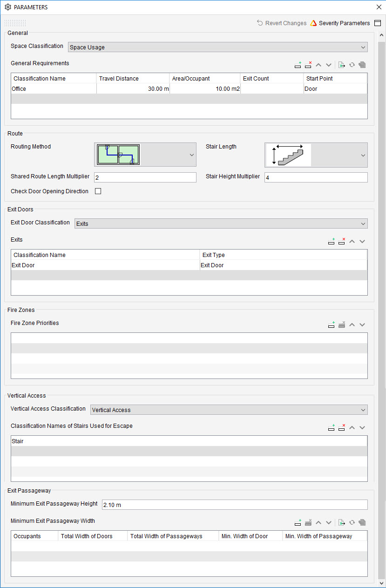Open the Space Classification dropdown
This screenshot has height=588, width=386.
[218, 47]
